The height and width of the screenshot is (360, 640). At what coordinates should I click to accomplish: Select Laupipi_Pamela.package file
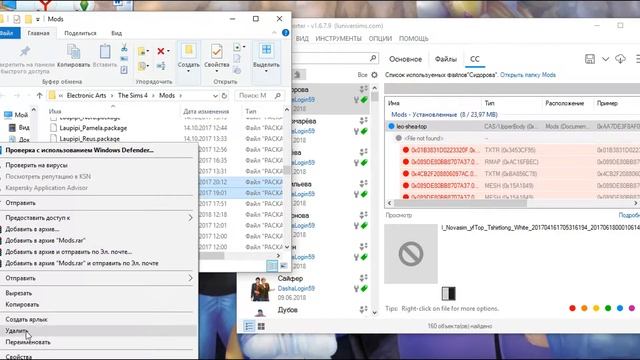[x=93, y=128]
